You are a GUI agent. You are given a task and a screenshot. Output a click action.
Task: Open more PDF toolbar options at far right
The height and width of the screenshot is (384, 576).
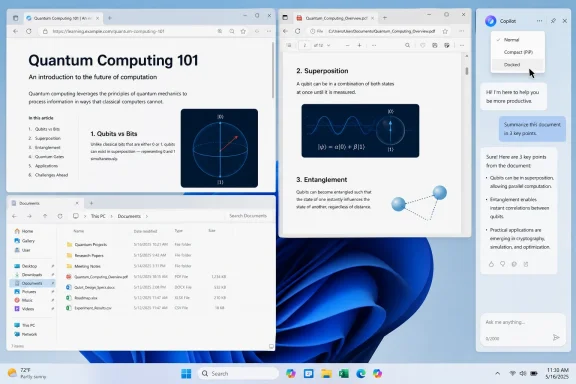(x=462, y=45)
